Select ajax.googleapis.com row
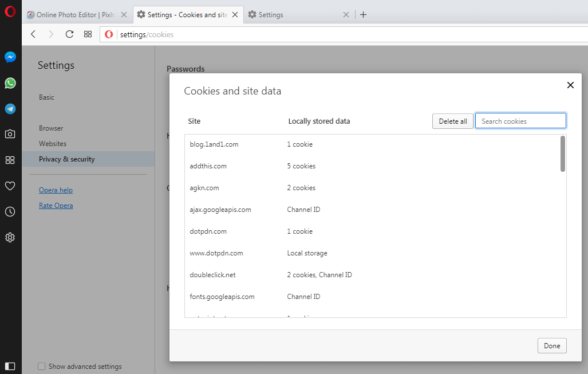This screenshot has height=374, width=588. pyautogui.click(x=372, y=210)
